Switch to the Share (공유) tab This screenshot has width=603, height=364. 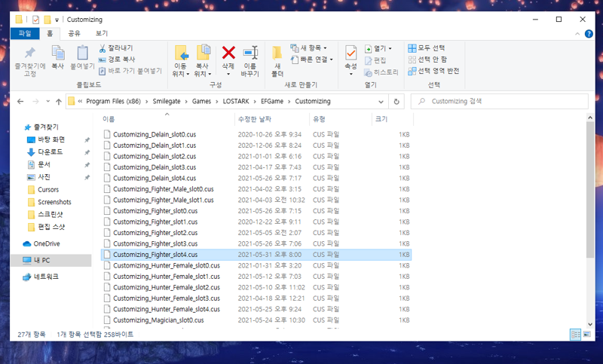[x=74, y=33]
